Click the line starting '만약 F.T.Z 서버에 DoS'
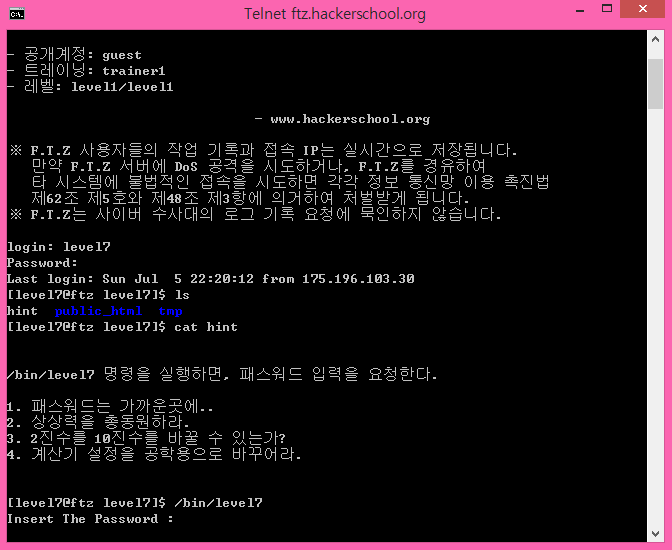672x550 pixels. click(x=258, y=166)
